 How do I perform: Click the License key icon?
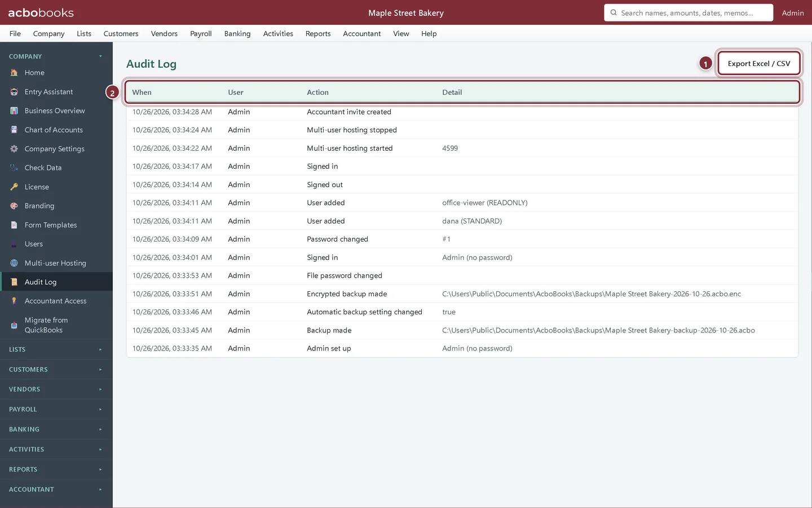pyautogui.click(x=14, y=187)
